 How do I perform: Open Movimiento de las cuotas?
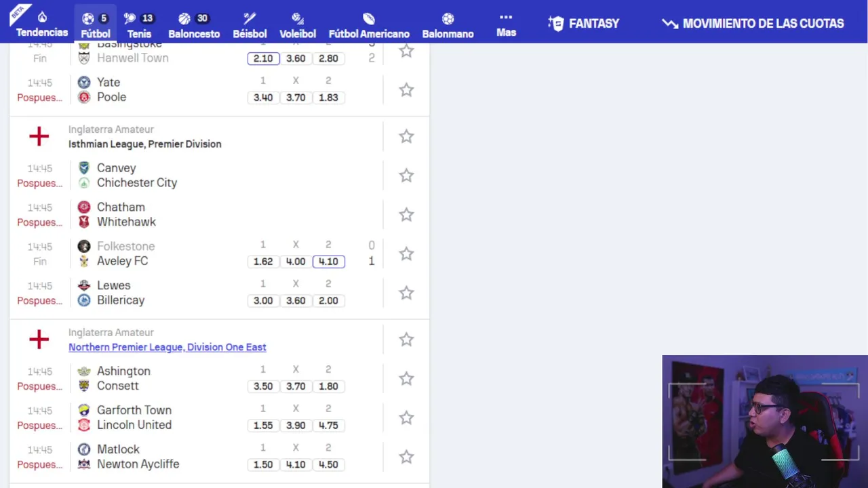(753, 24)
